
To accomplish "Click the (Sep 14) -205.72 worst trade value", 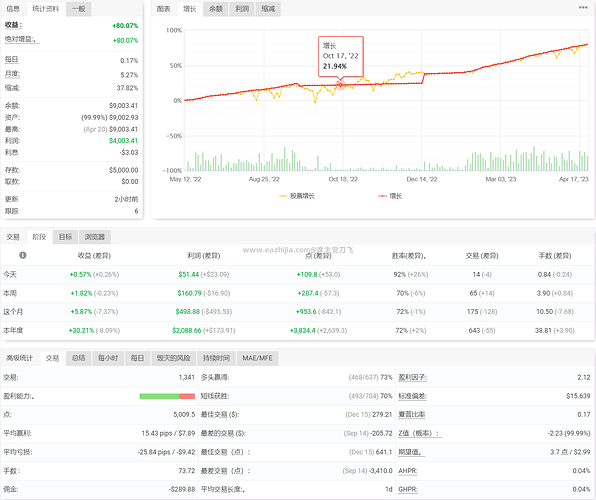I will [368, 433].
